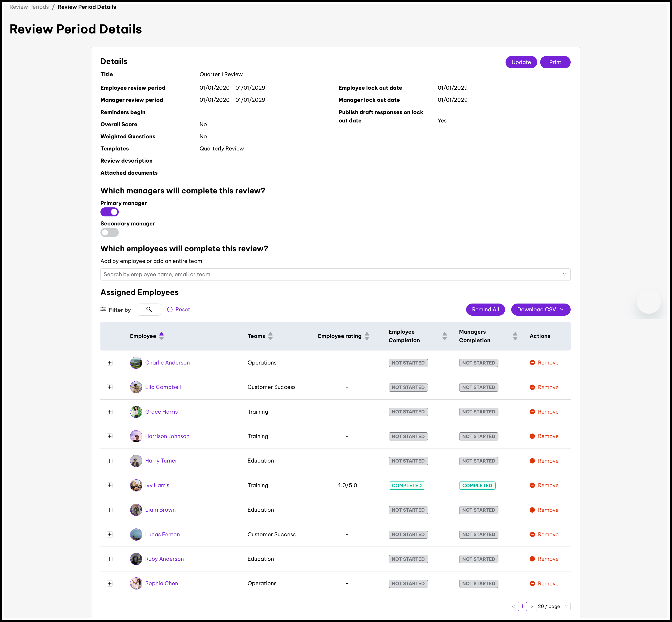Sort by Employee column arrows
This screenshot has height=622, width=672.
point(161,336)
